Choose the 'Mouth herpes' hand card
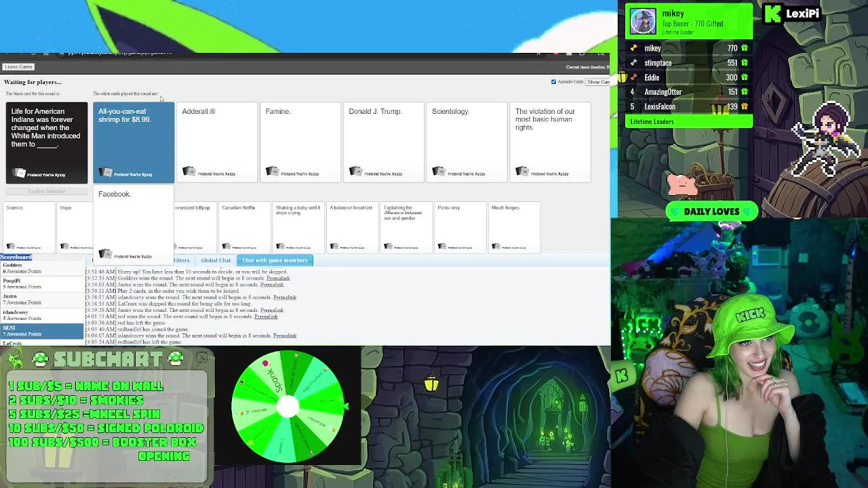This screenshot has height=488, width=868. point(514,227)
